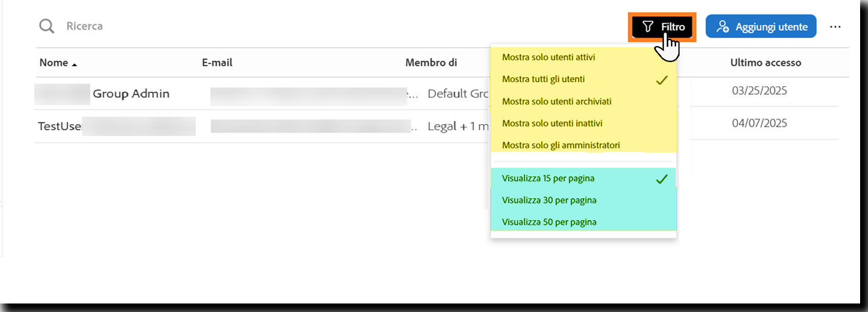
Task: Sort by Ultimo accesso column
Action: pos(765,63)
